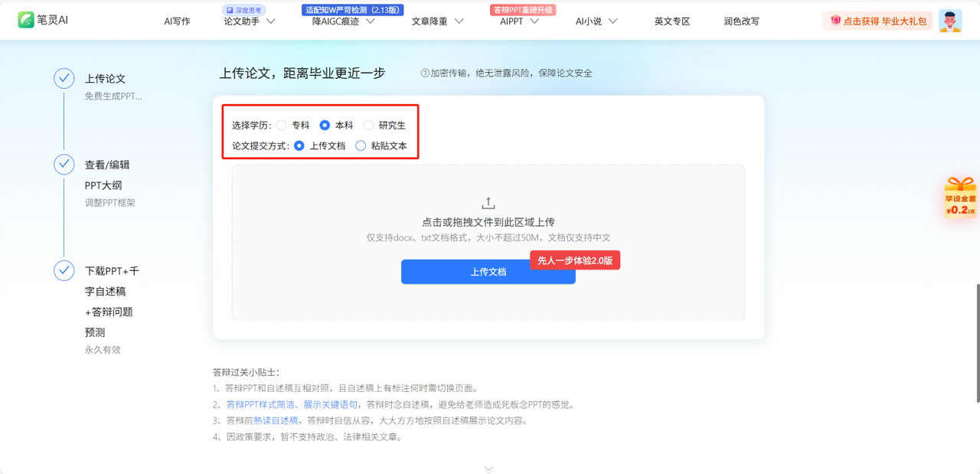Click the upload arrow icon in drop zone
The image size is (980, 474).
tap(488, 203)
